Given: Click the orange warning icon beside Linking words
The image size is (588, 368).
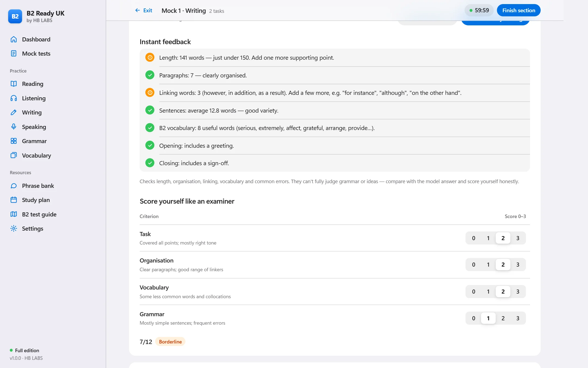Looking at the screenshot, I should (x=150, y=93).
